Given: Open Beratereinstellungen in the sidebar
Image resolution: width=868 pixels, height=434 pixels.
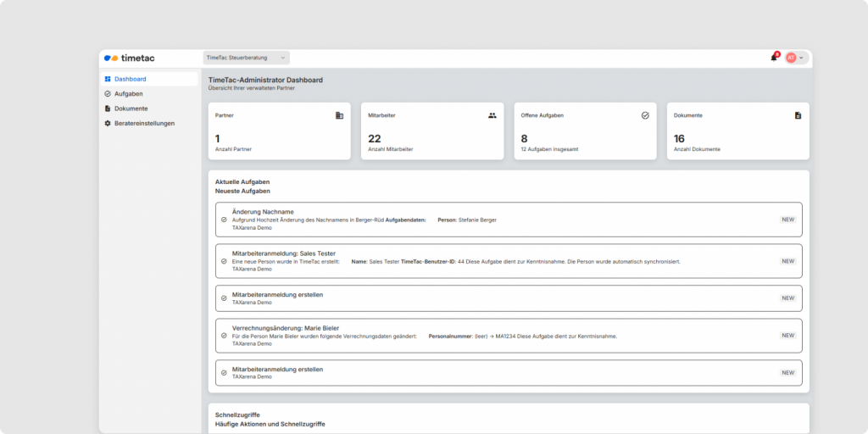Looking at the screenshot, I should tap(144, 123).
